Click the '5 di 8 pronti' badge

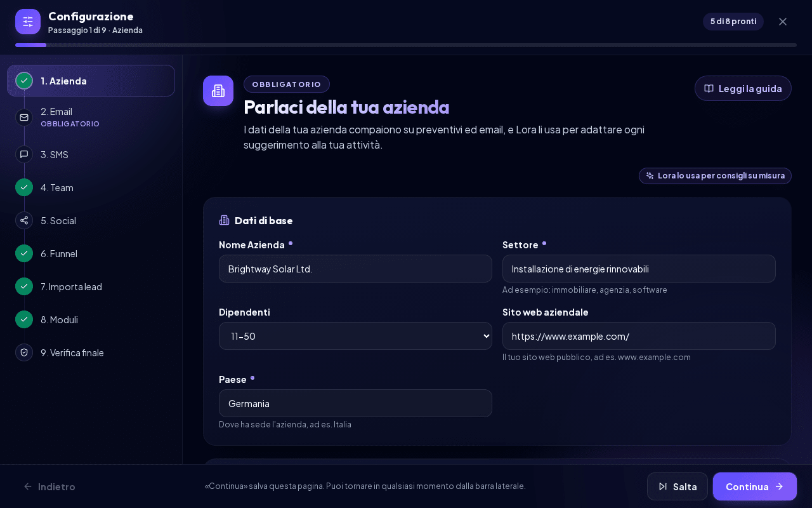click(x=733, y=22)
